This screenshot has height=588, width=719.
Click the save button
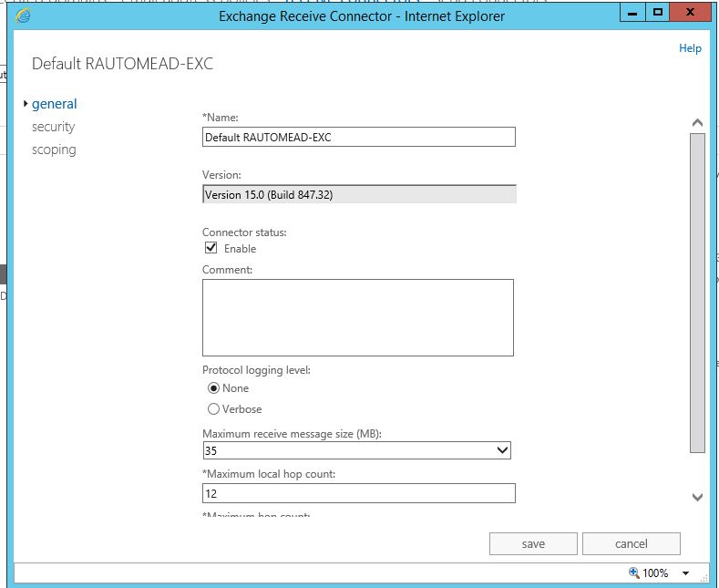[533, 544]
